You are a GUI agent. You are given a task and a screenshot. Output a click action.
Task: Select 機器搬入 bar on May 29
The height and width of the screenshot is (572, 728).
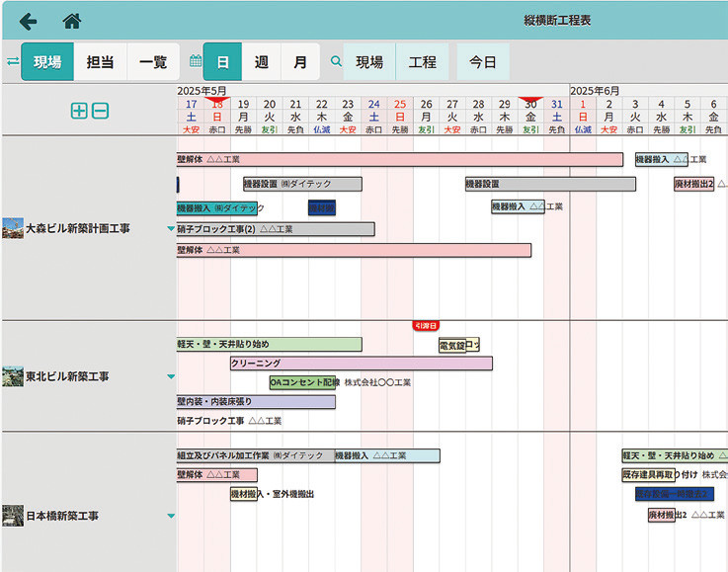click(519, 206)
